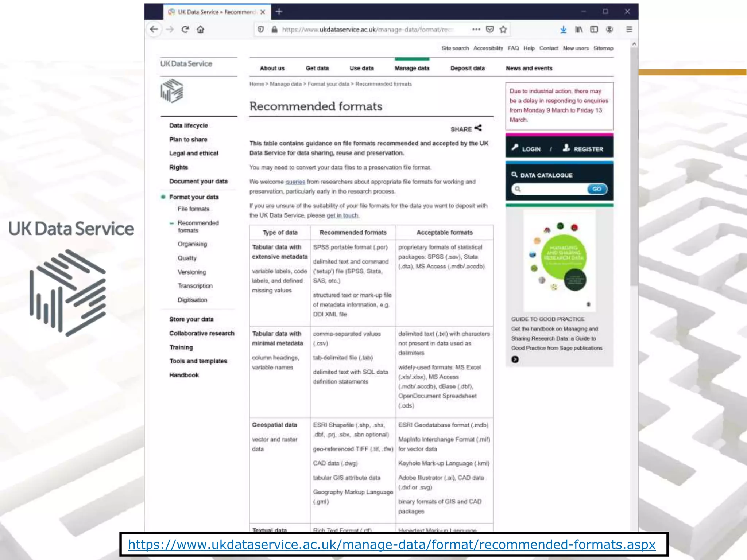The height and width of the screenshot is (560, 747).
Task: Open Organising sidebar item
Action: pos(192,244)
